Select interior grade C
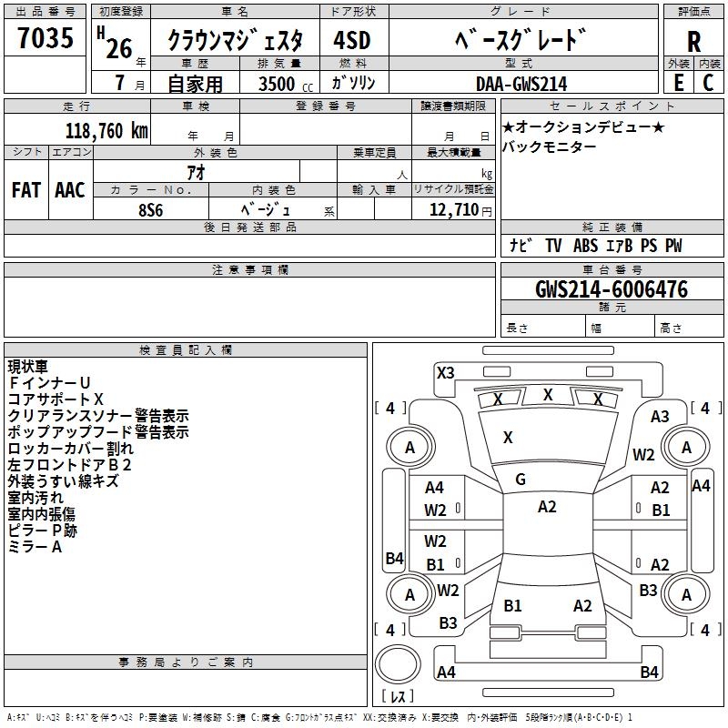The image size is (728, 728). 708,83
